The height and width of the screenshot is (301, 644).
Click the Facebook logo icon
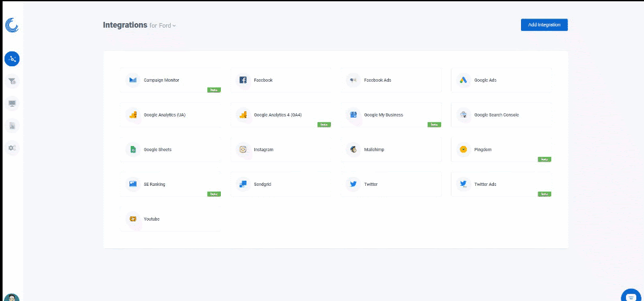243,80
